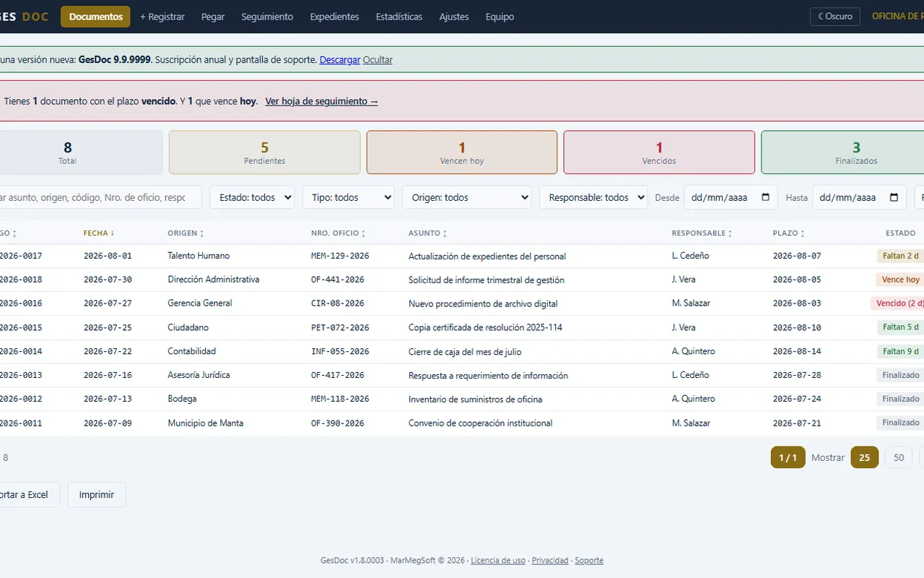Click Finalizado badge in the Bodega row
The height and width of the screenshot is (578, 924).
(901, 399)
